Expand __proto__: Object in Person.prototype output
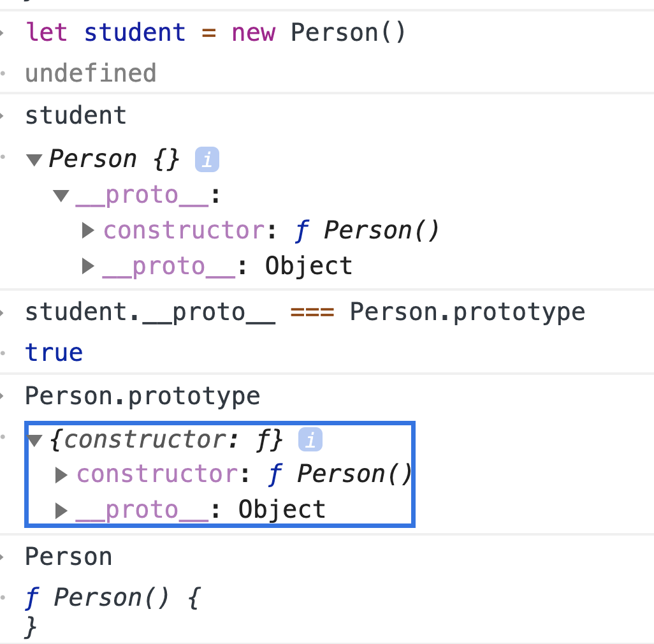 [61, 511]
